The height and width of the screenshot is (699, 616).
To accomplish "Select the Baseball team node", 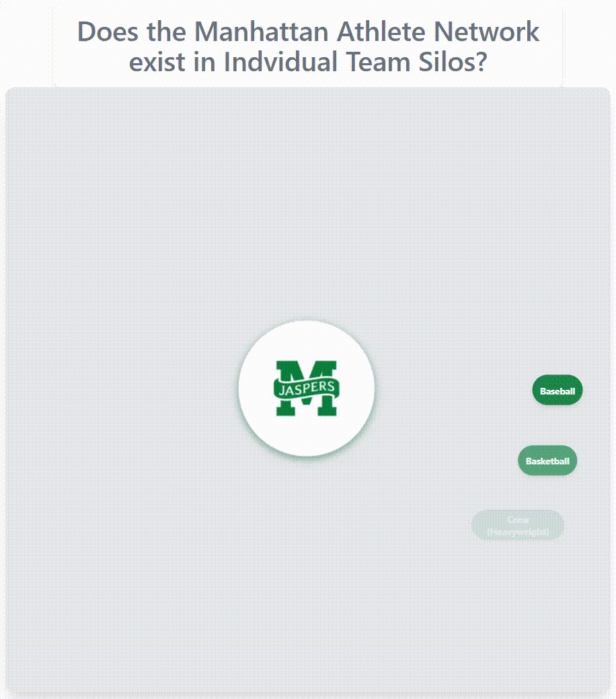I will (x=557, y=390).
